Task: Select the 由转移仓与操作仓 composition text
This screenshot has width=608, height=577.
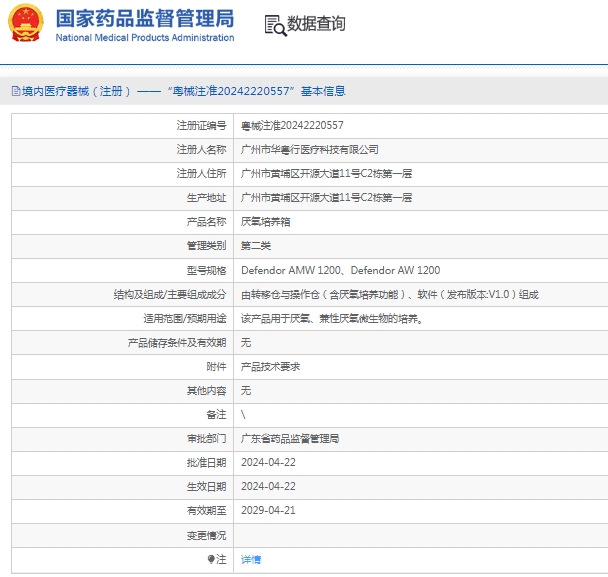Action: point(390,294)
